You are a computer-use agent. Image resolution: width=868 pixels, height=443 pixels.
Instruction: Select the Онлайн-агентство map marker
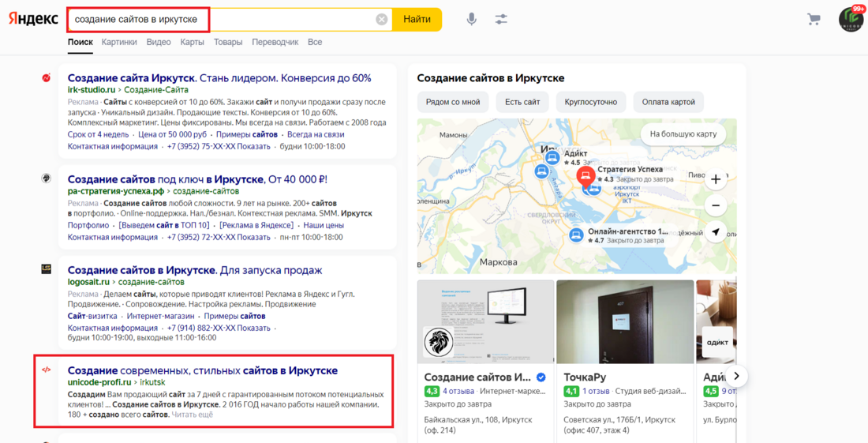(x=576, y=235)
